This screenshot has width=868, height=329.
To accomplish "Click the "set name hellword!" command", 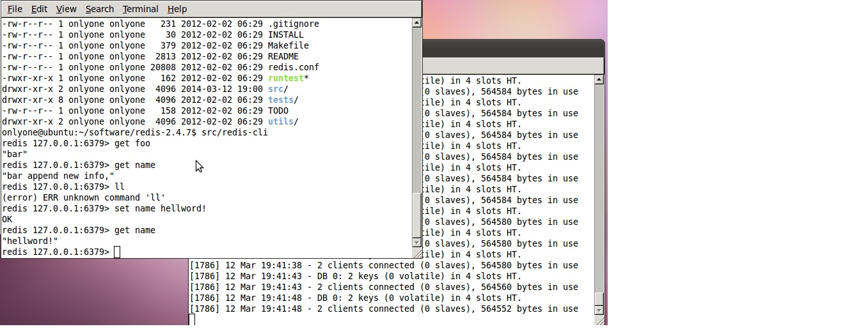I will [161, 208].
